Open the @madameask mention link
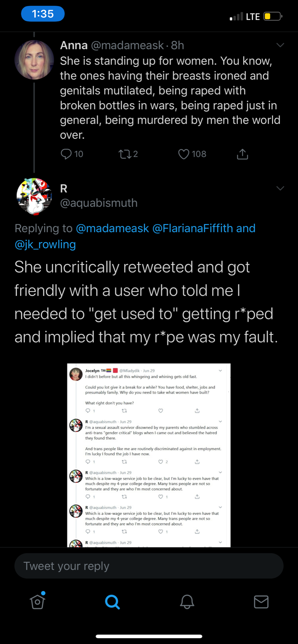This screenshot has width=298, height=644. (x=112, y=228)
